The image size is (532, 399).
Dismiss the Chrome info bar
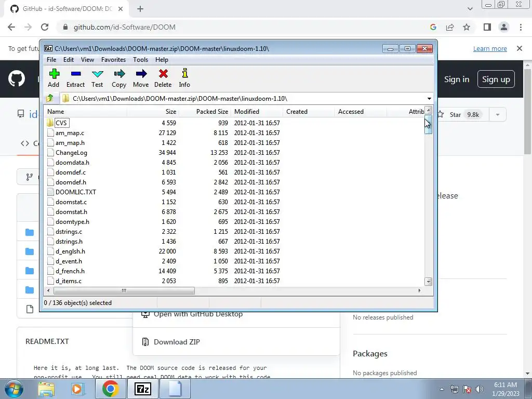pos(520,48)
